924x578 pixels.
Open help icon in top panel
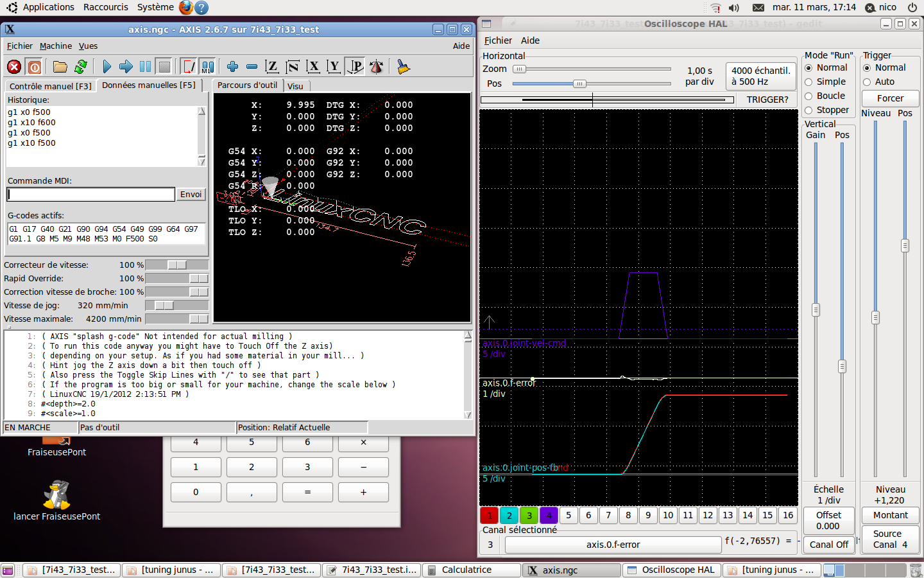click(x=201, y=8)
